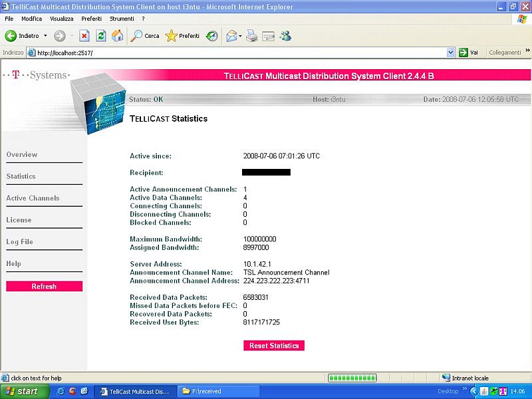Open the Modifica menu
This screenshot has height=399, width=532.
(x=31, y=19)
